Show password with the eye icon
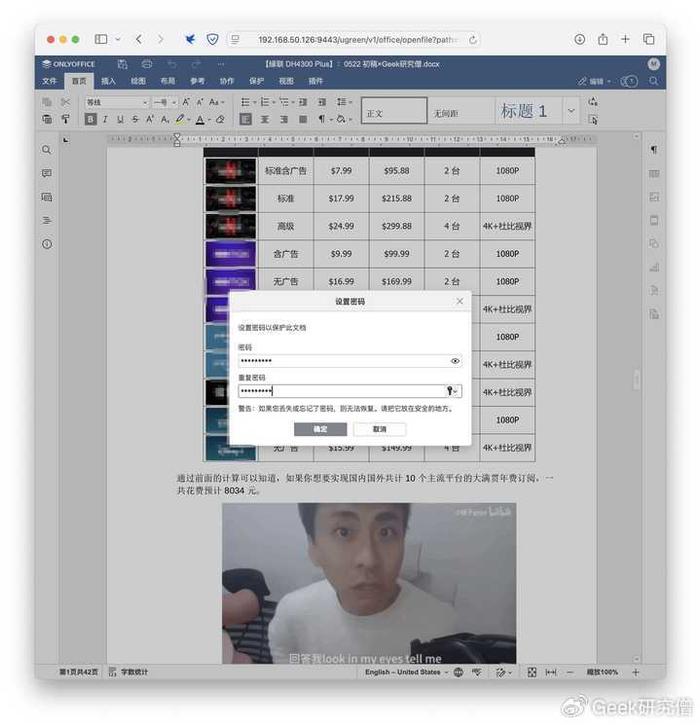 click(455, 361)
